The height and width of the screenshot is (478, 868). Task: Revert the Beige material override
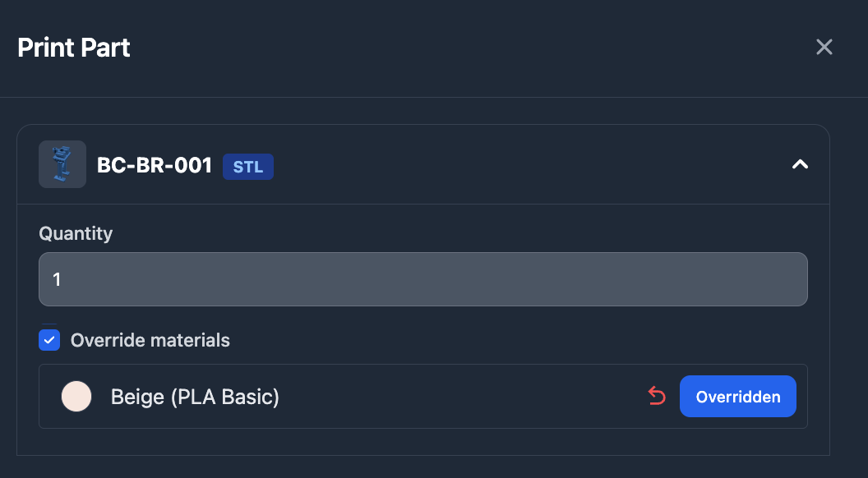[657, 397]
